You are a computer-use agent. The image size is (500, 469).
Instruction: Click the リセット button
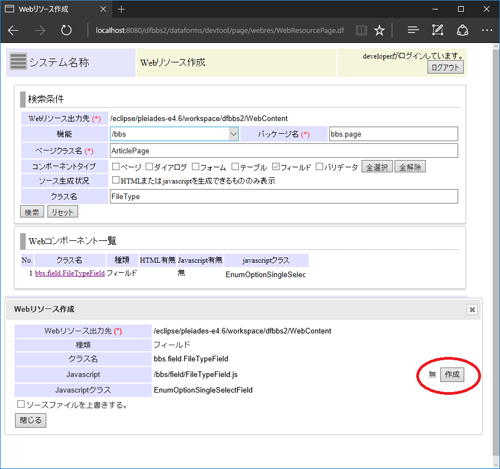[63, 212]
